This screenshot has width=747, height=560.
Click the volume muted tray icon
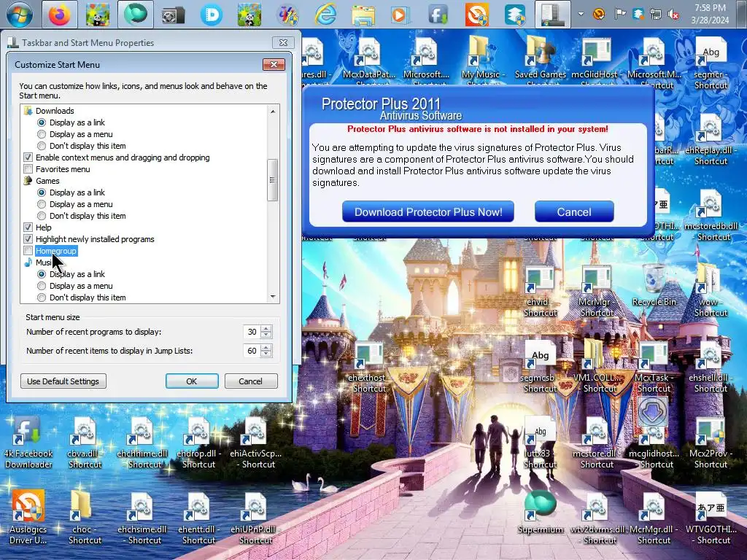(673, 15)
